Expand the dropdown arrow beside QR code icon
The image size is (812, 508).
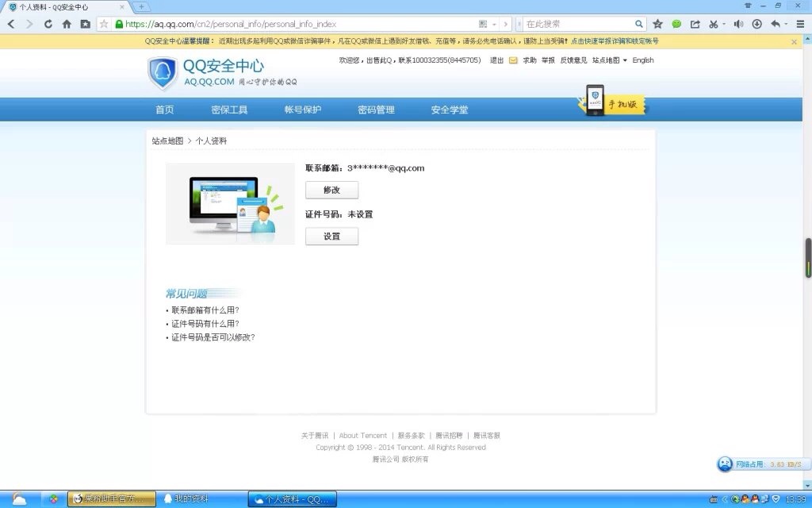494,25
